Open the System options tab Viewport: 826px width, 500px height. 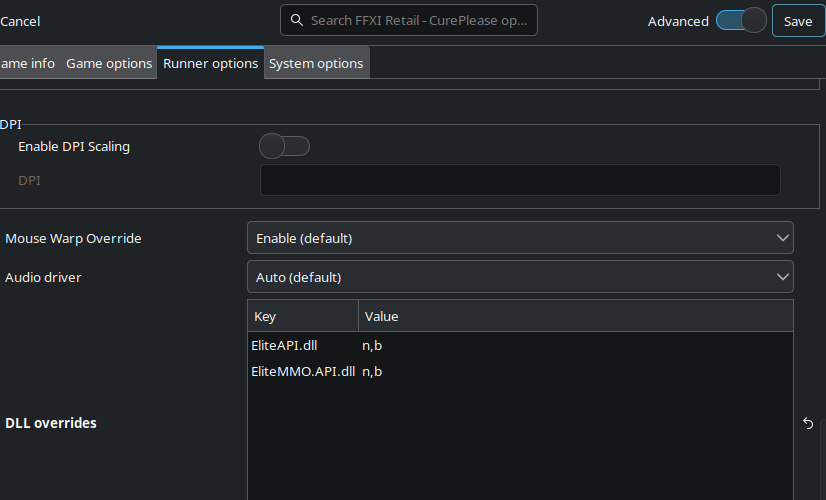316,63
